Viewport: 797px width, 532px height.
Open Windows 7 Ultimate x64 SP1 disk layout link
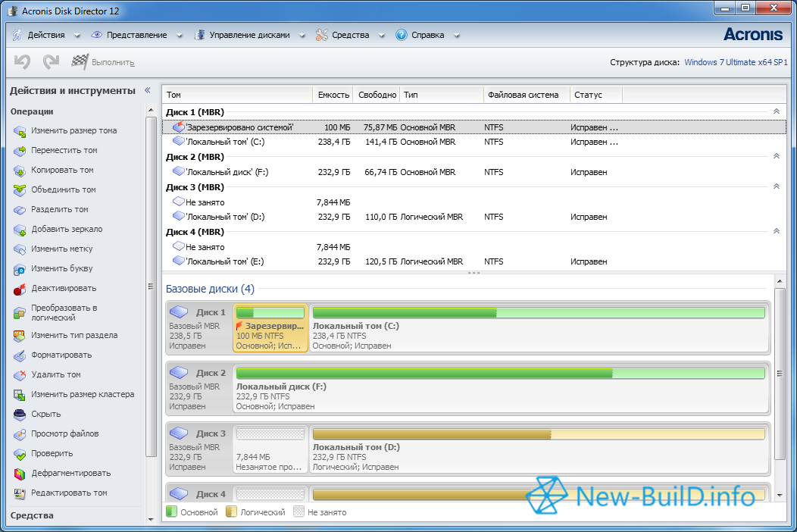pyautogui.click(x=736, y=62)
